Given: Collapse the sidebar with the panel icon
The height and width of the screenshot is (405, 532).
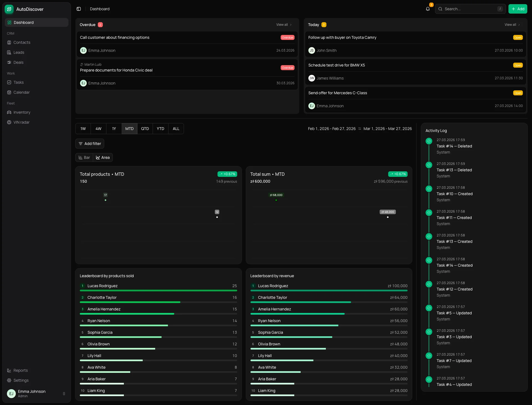Looking at the screenshot, I should click(78, 9).
